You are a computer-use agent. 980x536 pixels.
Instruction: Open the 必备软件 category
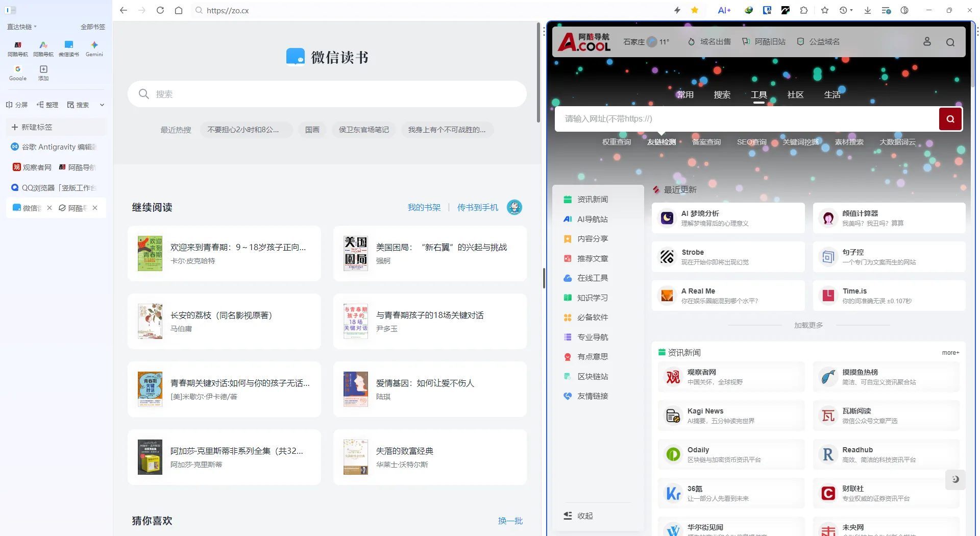[592, 317]
